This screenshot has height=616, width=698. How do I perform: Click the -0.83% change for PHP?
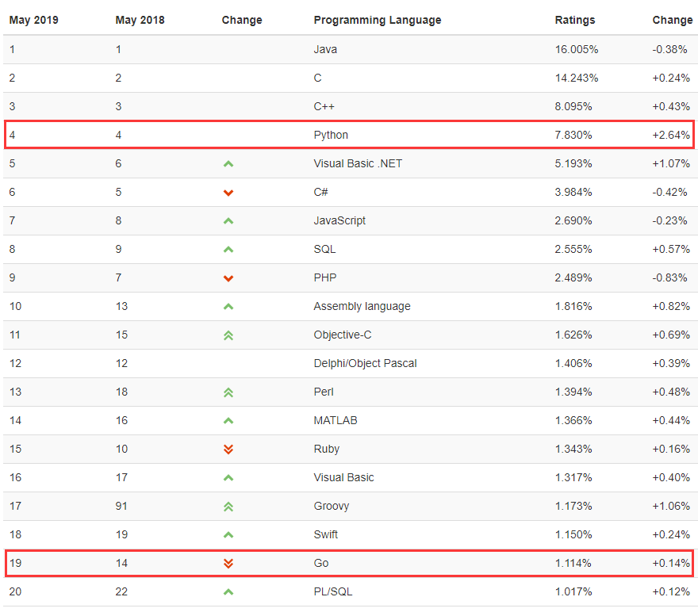670,277
